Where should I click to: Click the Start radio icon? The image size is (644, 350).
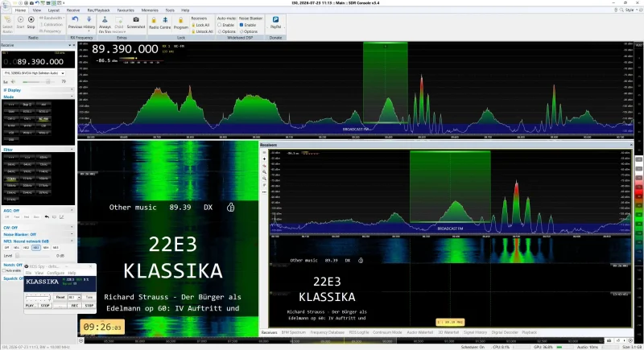tap(20, 19)
